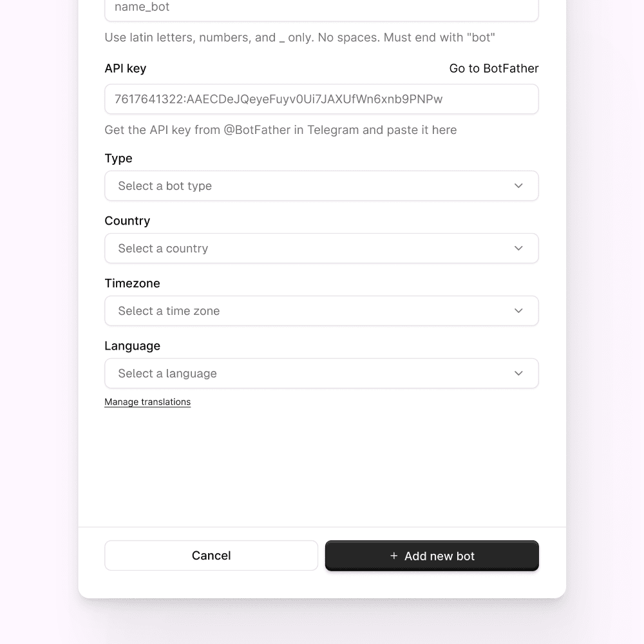Screen dimensions: 644x644
Task: Open Manage translations
Action: tap(147, 401)
